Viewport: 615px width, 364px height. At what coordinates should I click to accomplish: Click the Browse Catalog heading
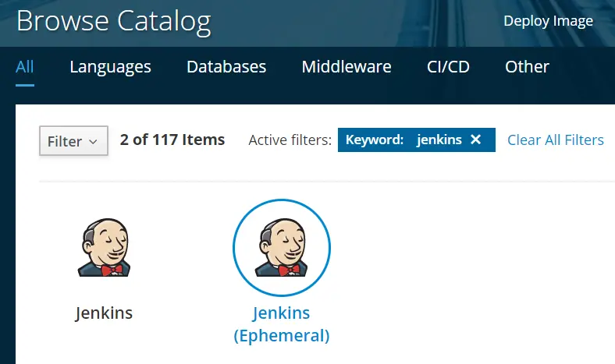click(114, 21)
